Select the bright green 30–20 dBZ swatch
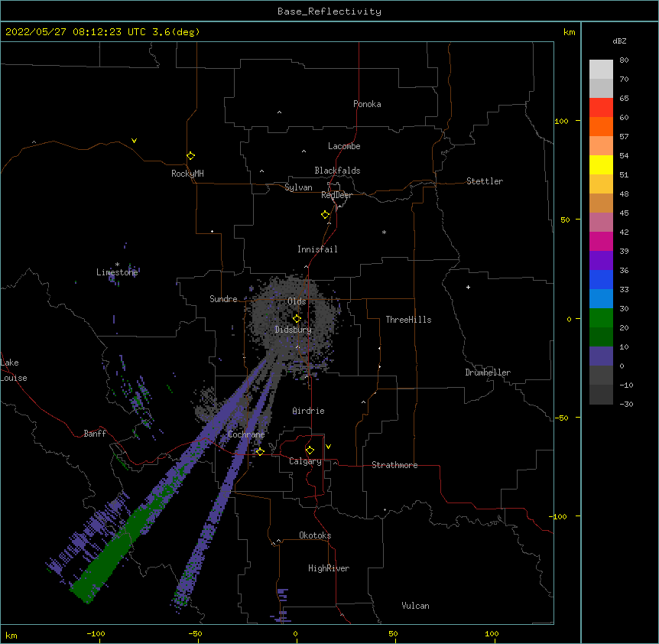This screenshot has height=644, width=659. click(601, 318)
